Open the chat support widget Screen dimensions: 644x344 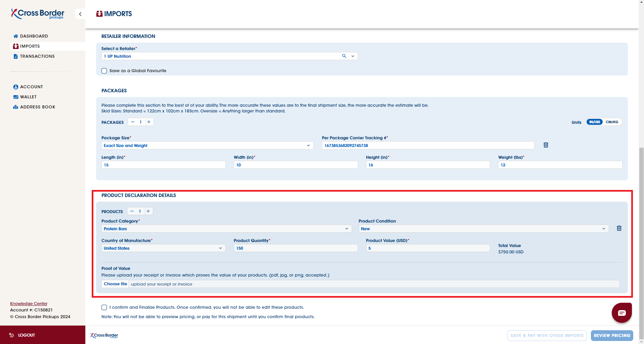click(x=621, y=313)
